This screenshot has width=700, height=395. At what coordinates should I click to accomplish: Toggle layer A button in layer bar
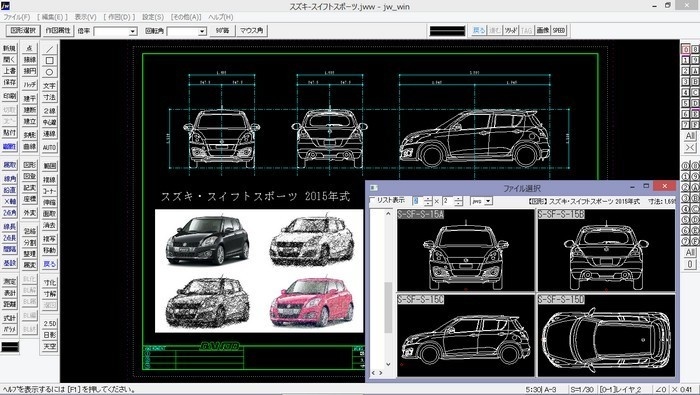pyautogui.click(x=695, y=71)
